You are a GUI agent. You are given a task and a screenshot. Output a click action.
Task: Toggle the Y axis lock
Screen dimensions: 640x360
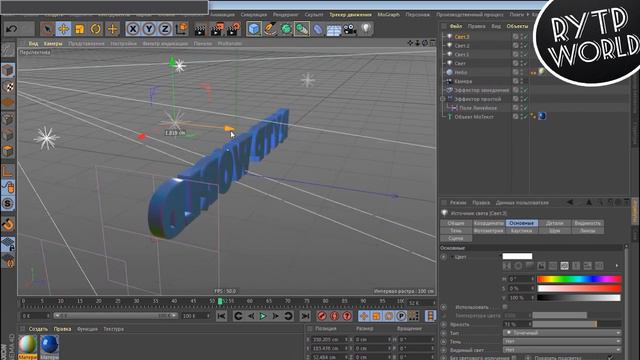[x=149, y=29]
